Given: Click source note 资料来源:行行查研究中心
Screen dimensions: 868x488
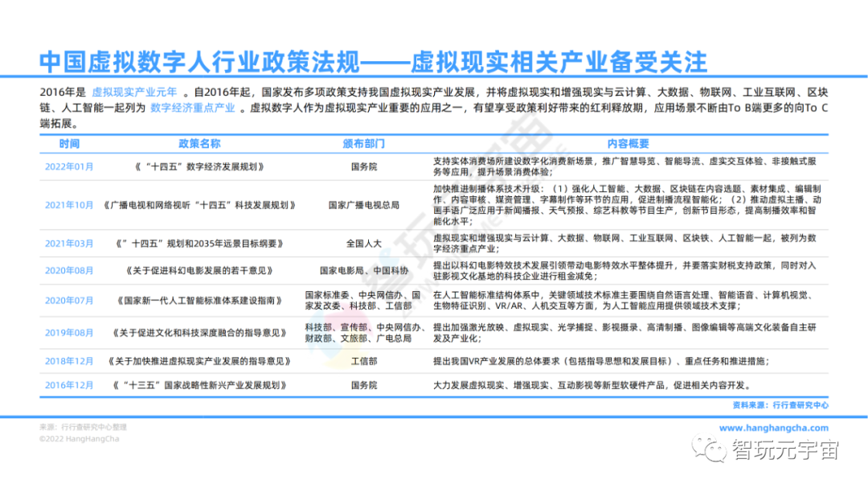Looking at the screenshot, I should [780, 405].
